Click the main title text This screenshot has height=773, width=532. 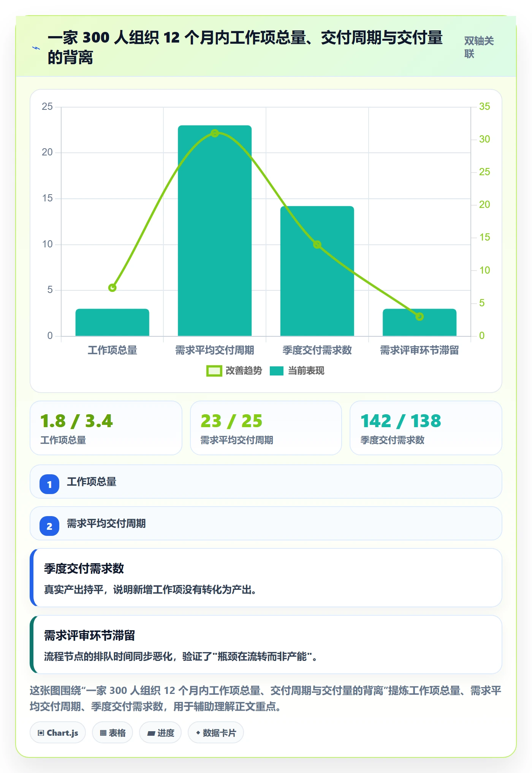pyautogui.click(x=245, y=48)
